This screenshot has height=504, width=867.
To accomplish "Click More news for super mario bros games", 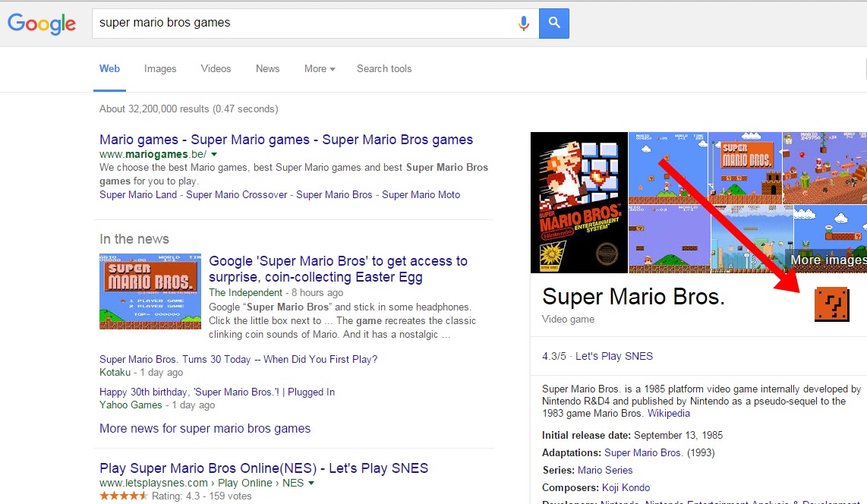I will tap(205, 428).
